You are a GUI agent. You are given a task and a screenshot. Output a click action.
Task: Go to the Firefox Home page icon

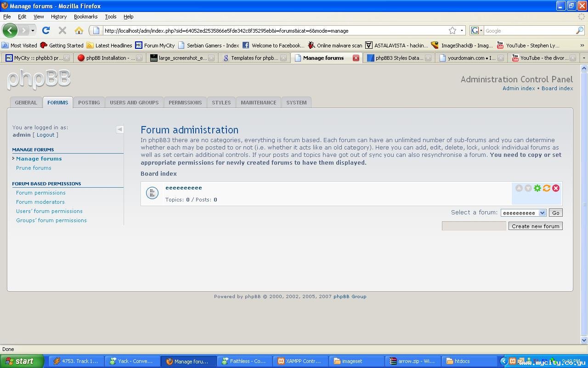click(x=79, y=30)
